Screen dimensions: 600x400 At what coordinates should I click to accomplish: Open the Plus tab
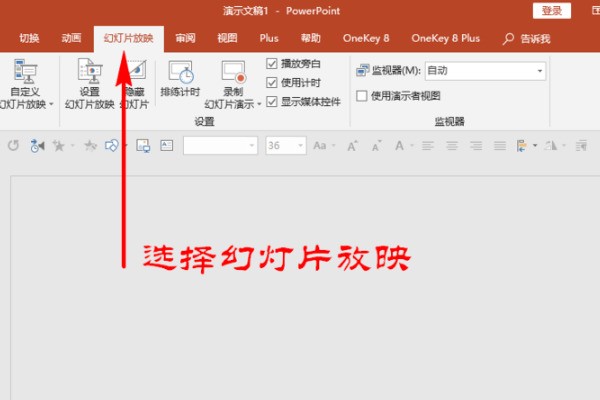point(269,38)
